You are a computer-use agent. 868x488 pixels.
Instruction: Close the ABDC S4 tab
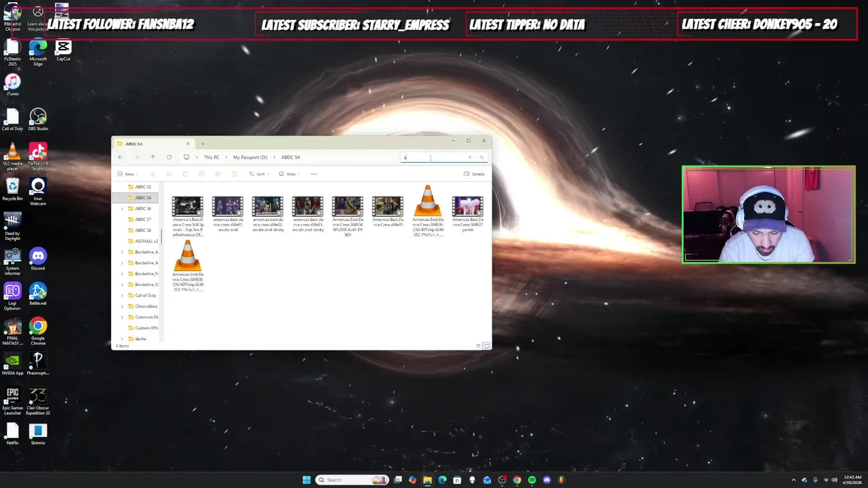[x=188, y=144]
